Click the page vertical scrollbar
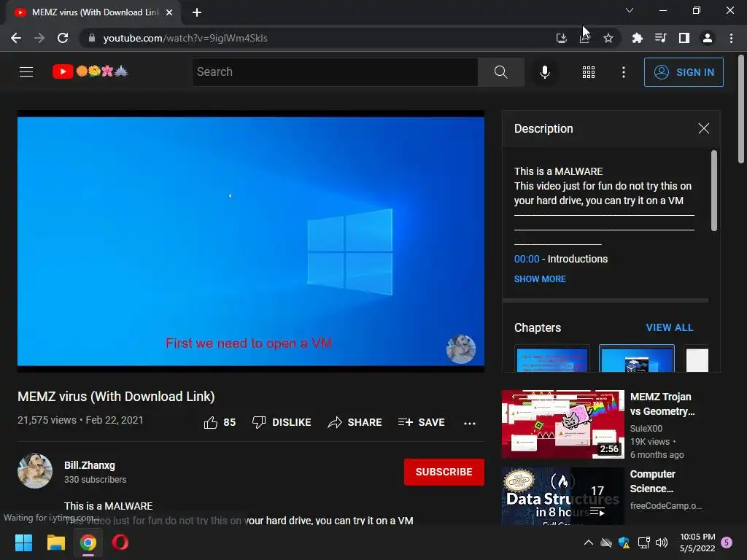Viewport: 747px width, 560px height. (741, 109)
